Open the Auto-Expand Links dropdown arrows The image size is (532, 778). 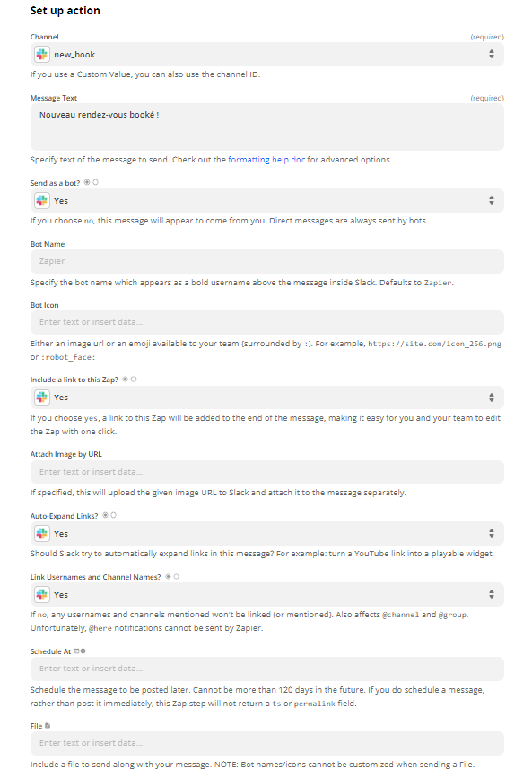492,533
